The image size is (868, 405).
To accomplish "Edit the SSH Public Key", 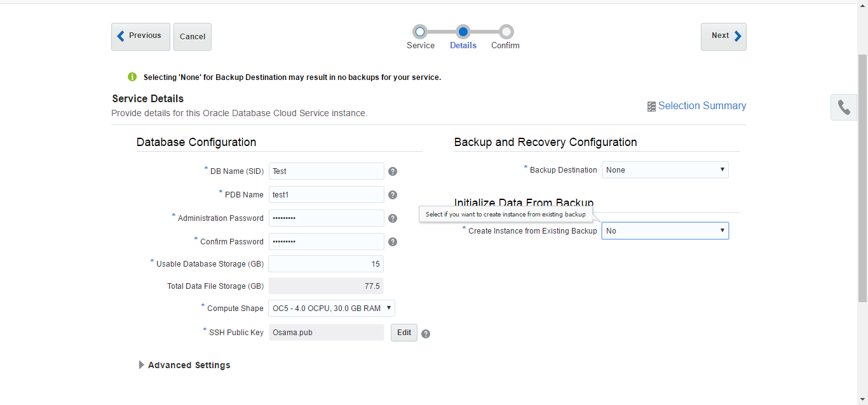I will (x=404, y=333).
